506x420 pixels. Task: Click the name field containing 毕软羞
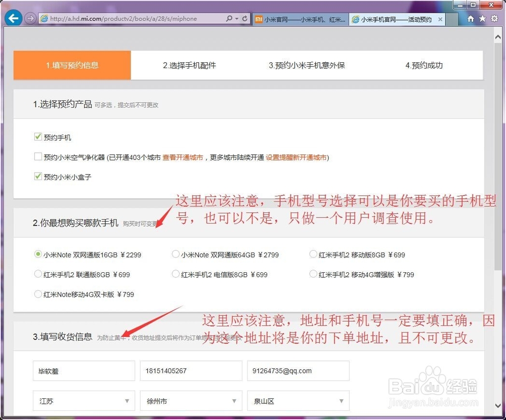click(x=84, y=371)
